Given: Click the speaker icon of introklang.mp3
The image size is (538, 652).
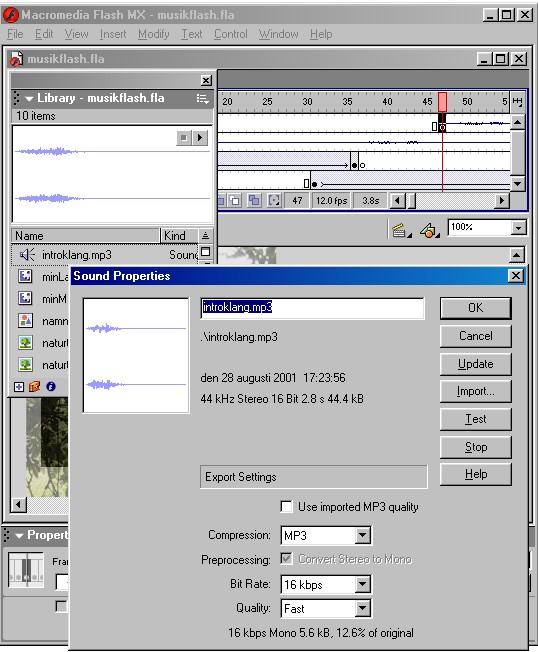Looking at the screenshot, I should point(27,254).
